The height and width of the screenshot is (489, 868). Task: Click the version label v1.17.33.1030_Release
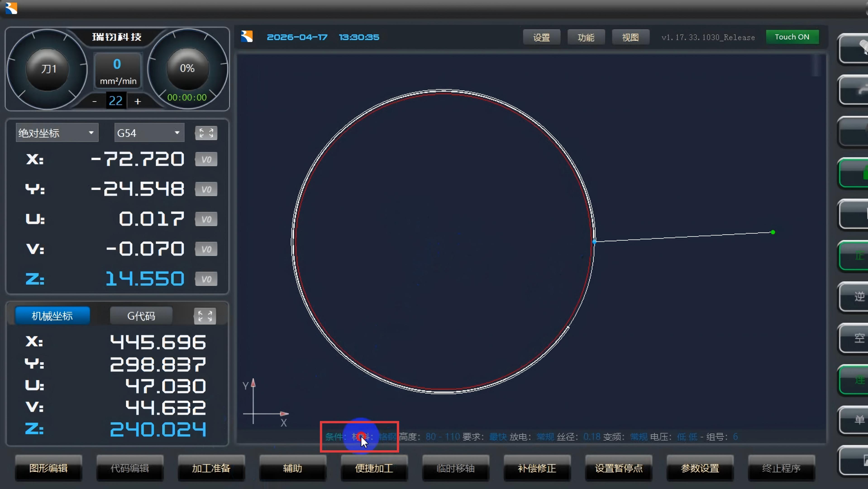[x=708, y=37]
